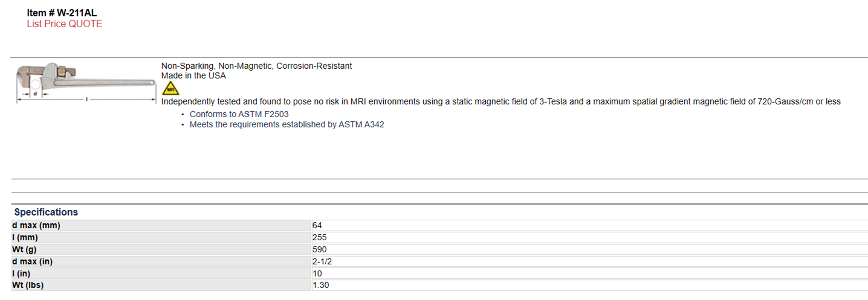Click the MRI environments test statement text
868x300 pixels.
coord(501,101)
